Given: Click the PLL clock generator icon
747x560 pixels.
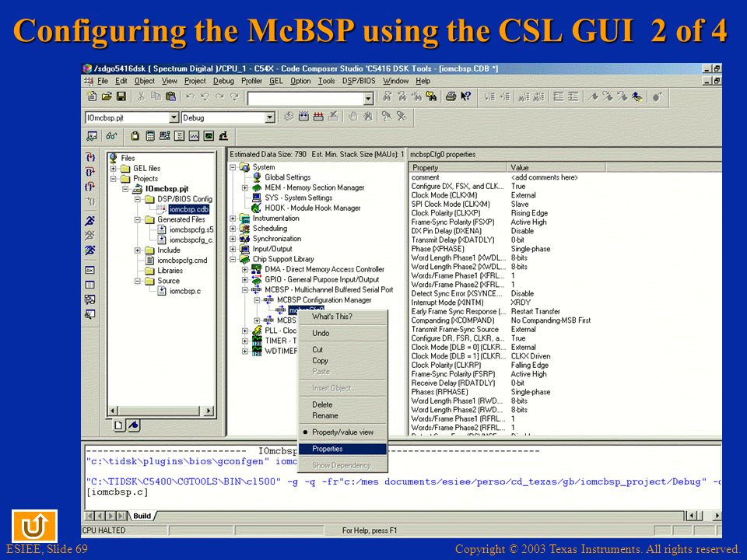Looking at the screenshot, I should coord(257,331).
